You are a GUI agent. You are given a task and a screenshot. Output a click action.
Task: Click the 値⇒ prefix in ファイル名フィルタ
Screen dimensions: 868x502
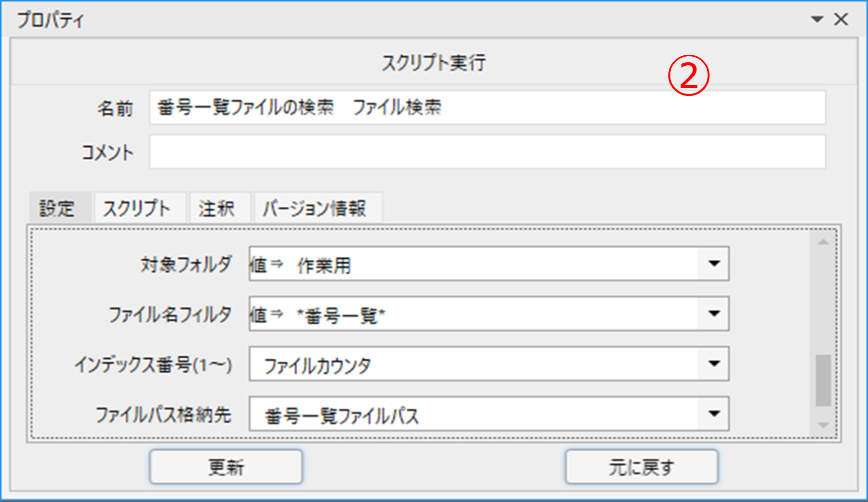point(267,315)
